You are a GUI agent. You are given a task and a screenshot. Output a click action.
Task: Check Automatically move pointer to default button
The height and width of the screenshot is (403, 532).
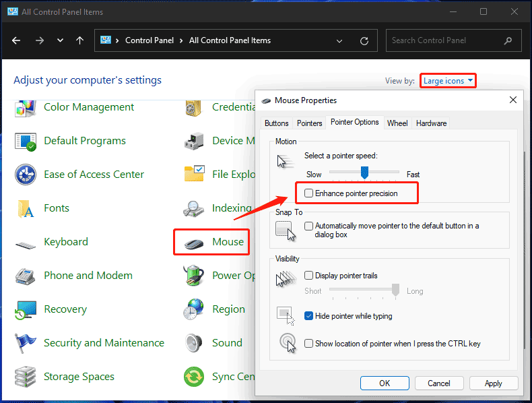[x=308, y=226]
